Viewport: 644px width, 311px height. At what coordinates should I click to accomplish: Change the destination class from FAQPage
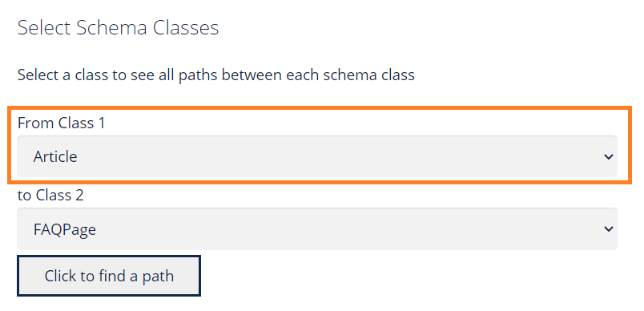(316, 228)
